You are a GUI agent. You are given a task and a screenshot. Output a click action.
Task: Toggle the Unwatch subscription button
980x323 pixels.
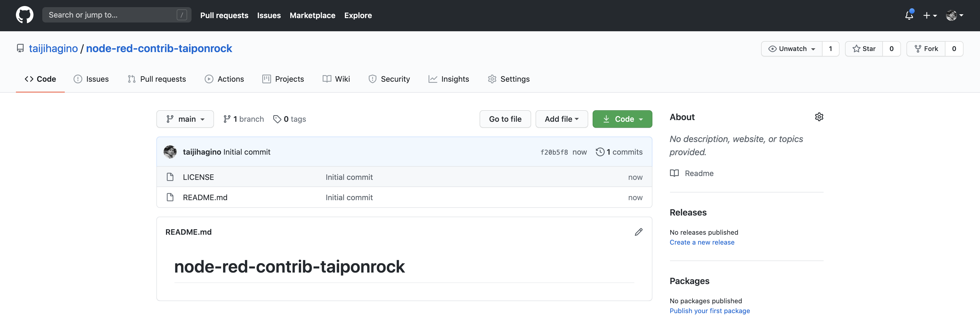coord(792,49)
